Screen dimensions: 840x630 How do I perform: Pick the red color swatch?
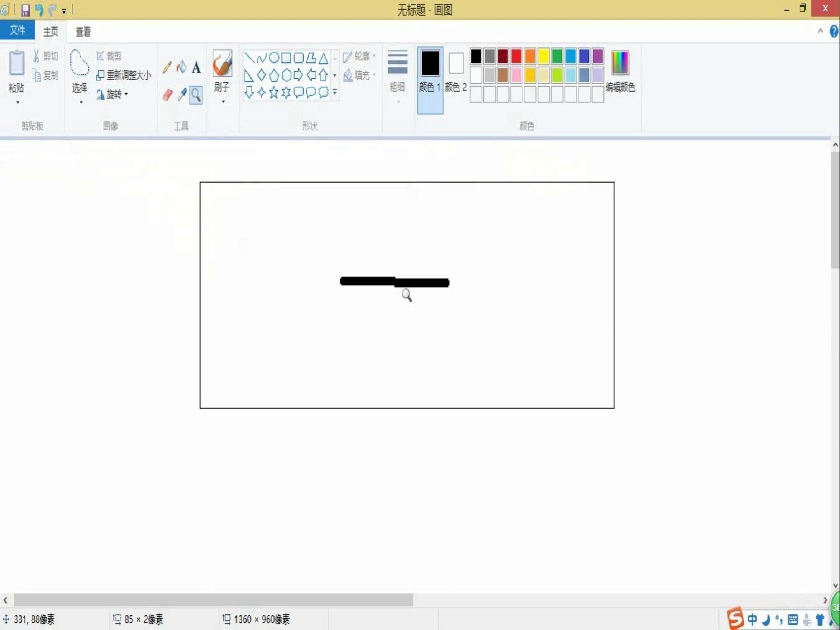516,56
